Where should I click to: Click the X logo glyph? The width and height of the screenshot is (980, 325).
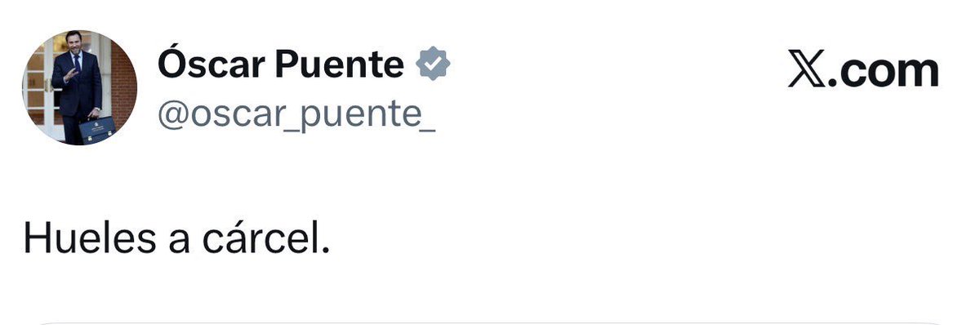pos(808,70)
